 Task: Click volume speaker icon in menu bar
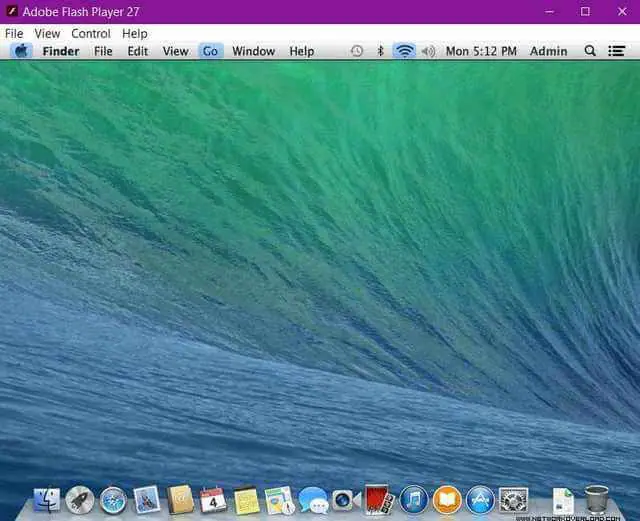tap(429, 51)
